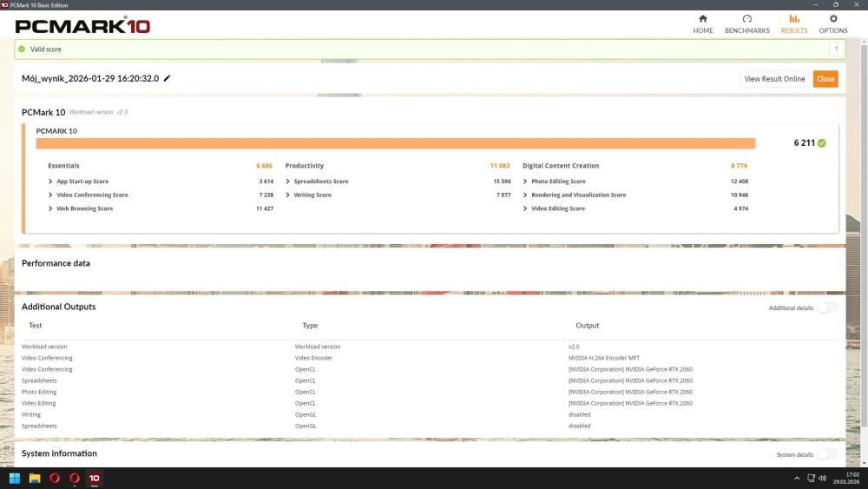Click the PCMARK 10 logo
868x489 pixels.
click(82, 25)
